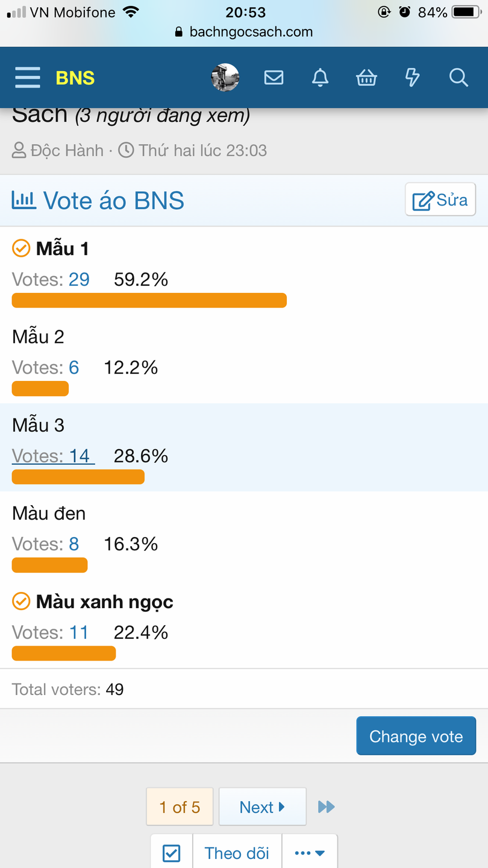Tap the lightning bolt what's new icon
This screenshot has width=488, height=868.
coord(412,78)
